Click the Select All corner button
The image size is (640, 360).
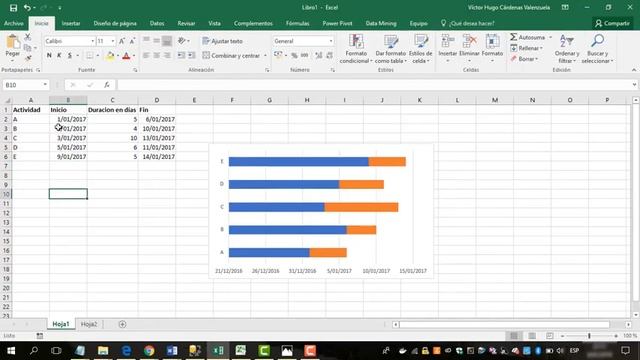tap(6, 100)
